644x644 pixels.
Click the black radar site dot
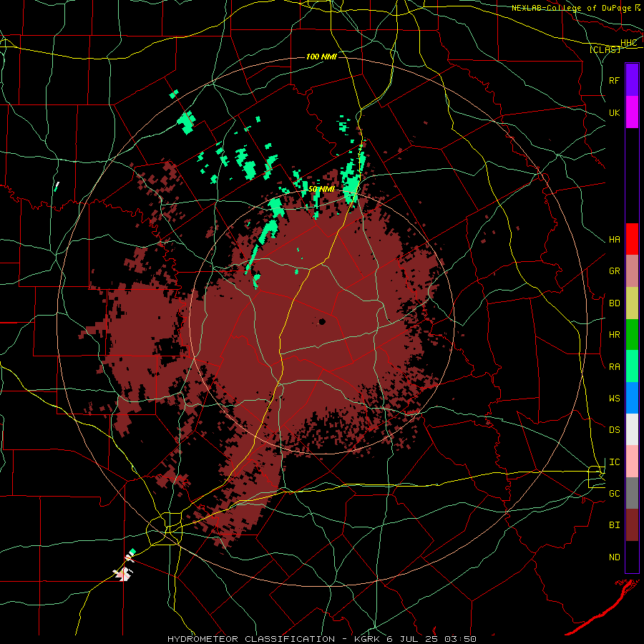pyautogui.click(x=322, y=321)
